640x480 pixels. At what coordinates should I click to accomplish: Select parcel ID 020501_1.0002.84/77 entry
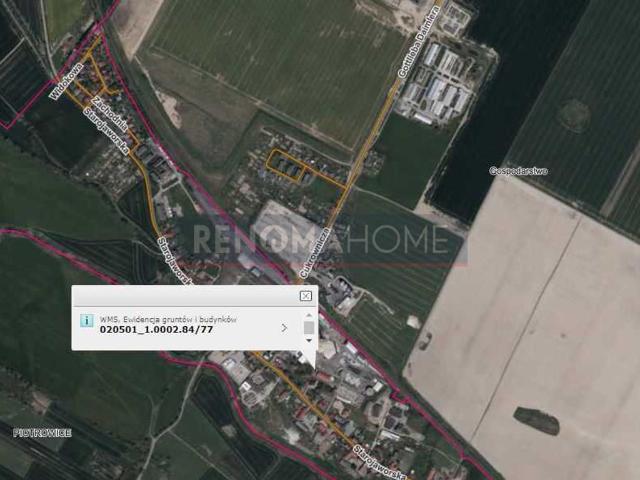(156, 329)
